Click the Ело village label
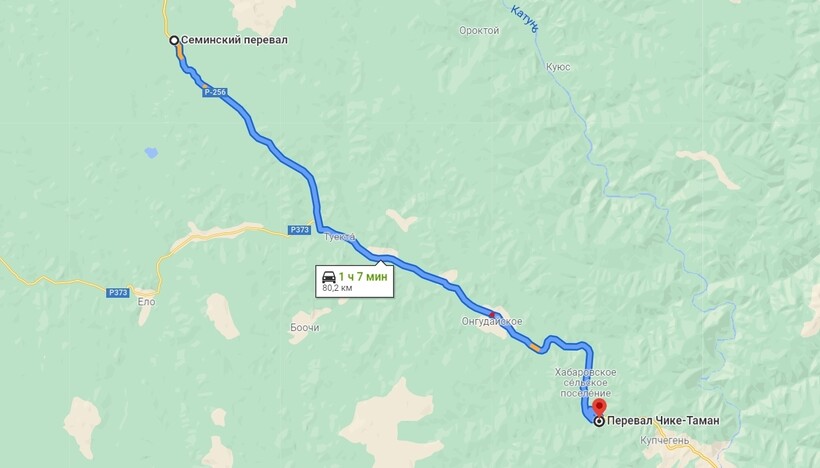The image size is (820, 468). pos(146,302)
